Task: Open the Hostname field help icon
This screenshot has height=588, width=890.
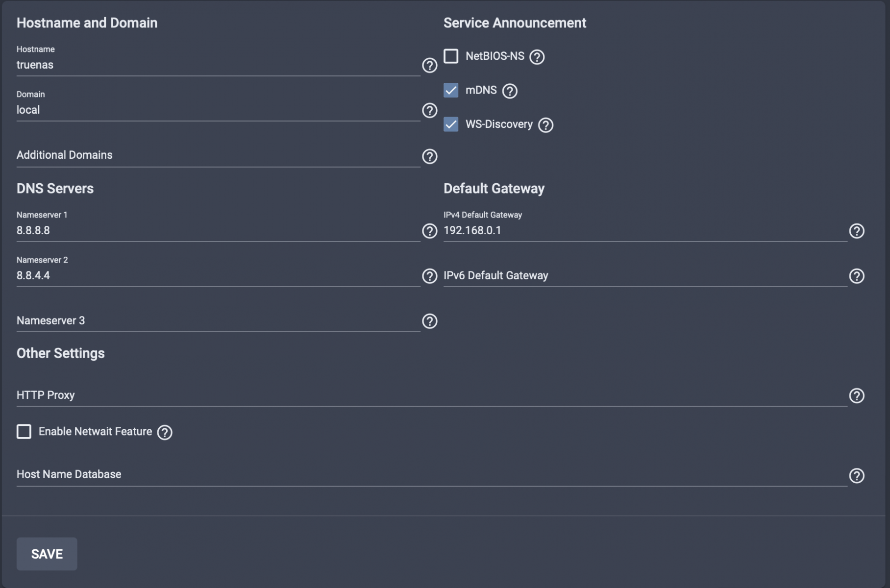Action: pos(429,65)
